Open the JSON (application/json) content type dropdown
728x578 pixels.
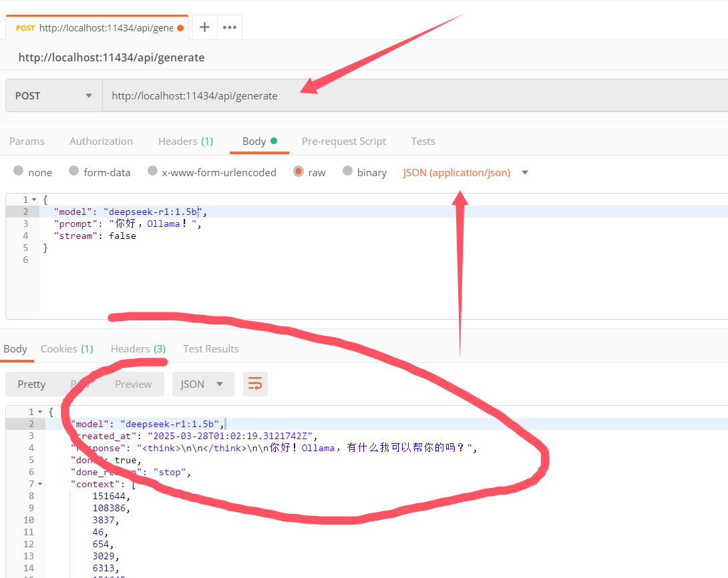(x=466, y=173)
